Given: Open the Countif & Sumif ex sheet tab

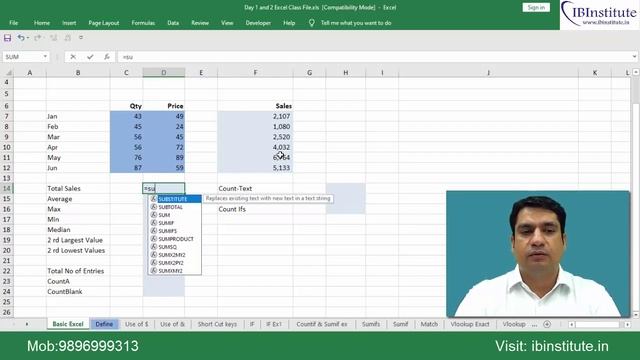Looking at the screenshot, I should click(x=322, y=324).
